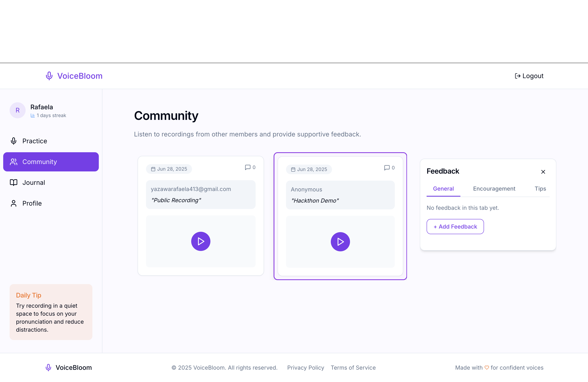The image size is (588, 382).
Task: Close the Feedback panel
Action: [x=543, y=172]
